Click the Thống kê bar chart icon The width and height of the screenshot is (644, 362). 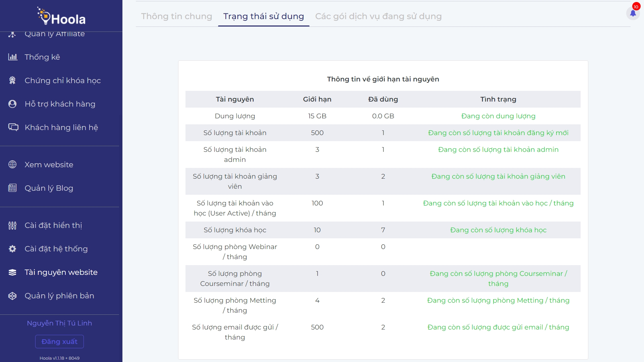coord(12,57)
